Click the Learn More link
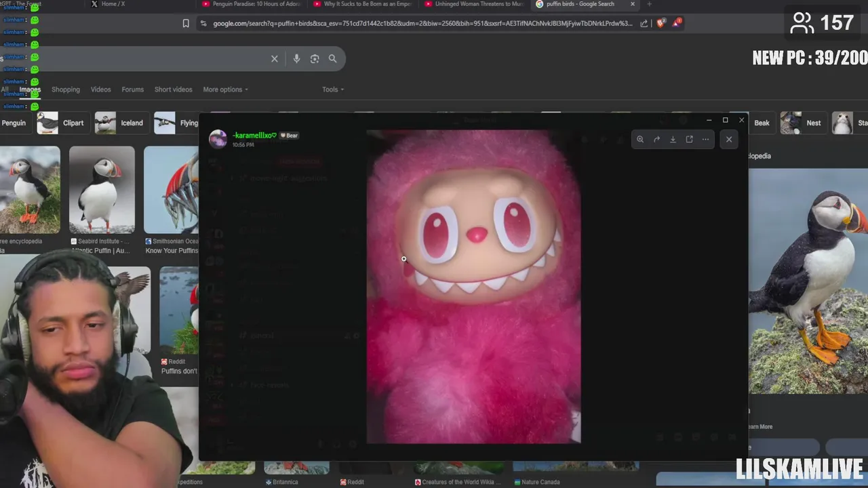The height and width of the screenshot is (488, 868). [759, 426]
